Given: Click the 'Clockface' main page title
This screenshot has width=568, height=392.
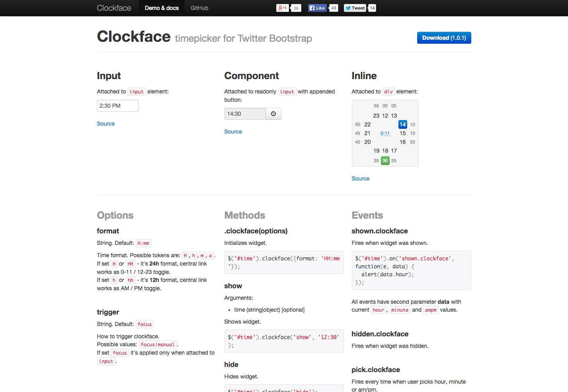Looking at the screenshot, I should (x=134, y=37).
